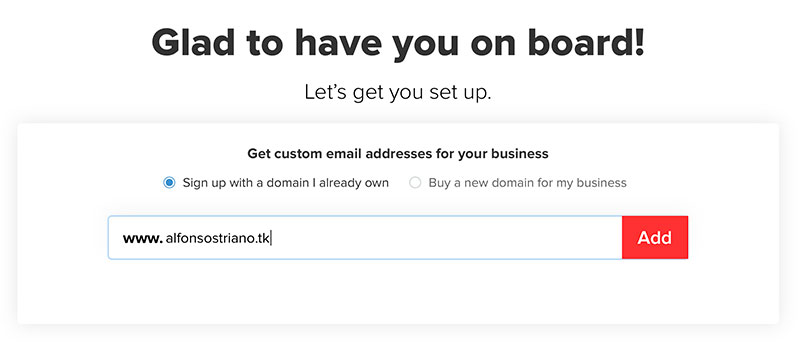Select the 'Buy a new domain' radio button
The height and width of the screenshot is (362, 800).
click(415, 183)
